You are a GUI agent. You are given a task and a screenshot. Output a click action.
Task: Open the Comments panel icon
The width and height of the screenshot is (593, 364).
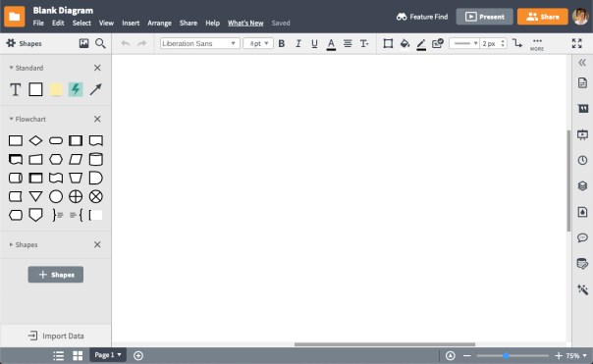(x=582, y=237)
